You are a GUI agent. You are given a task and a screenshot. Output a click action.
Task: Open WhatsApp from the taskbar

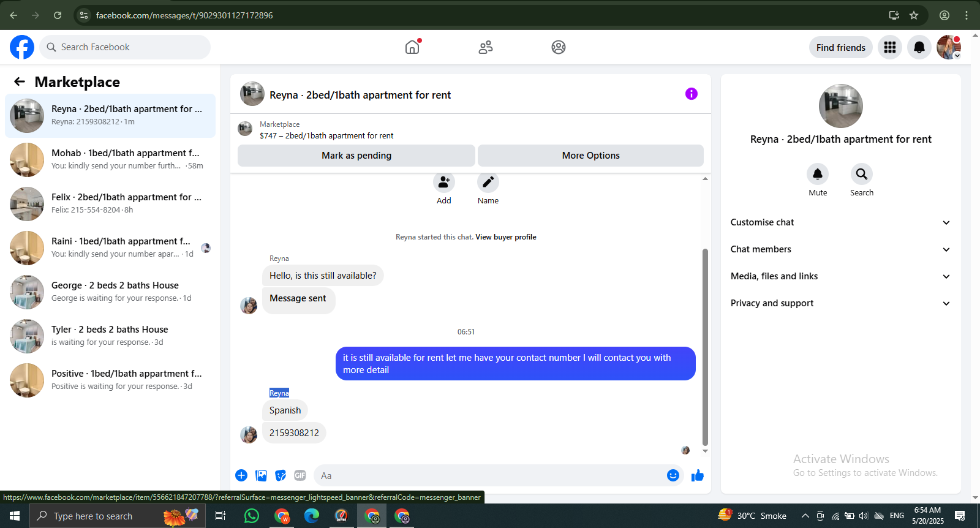[x=252, y=516]
